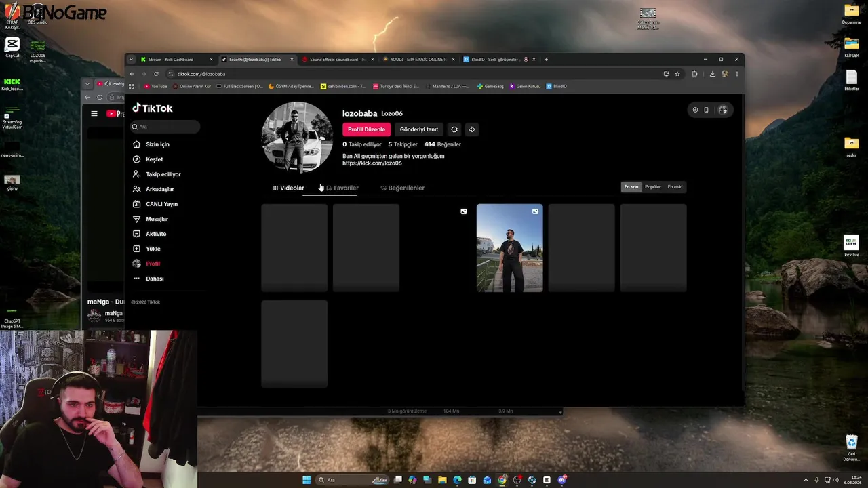Click the Gönderiyi tanıt button
The width and height of the screenshot is (868, 488).
click(x=418, y=129)
